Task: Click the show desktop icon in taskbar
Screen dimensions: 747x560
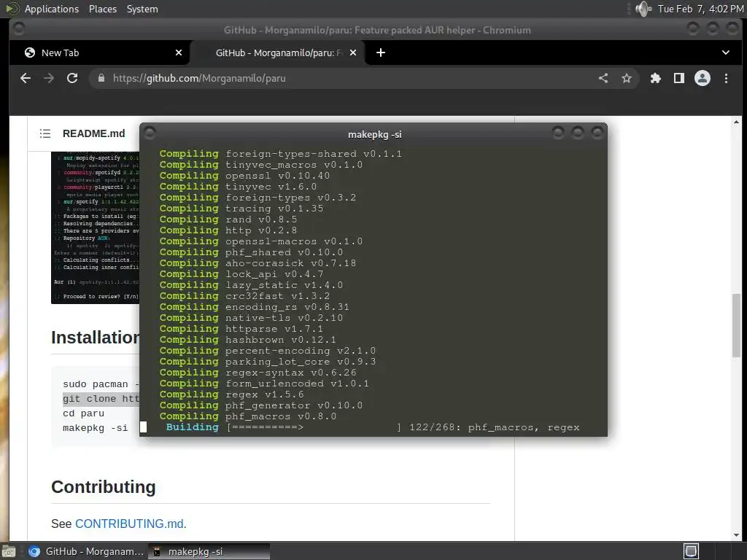Action: (8, 551)
